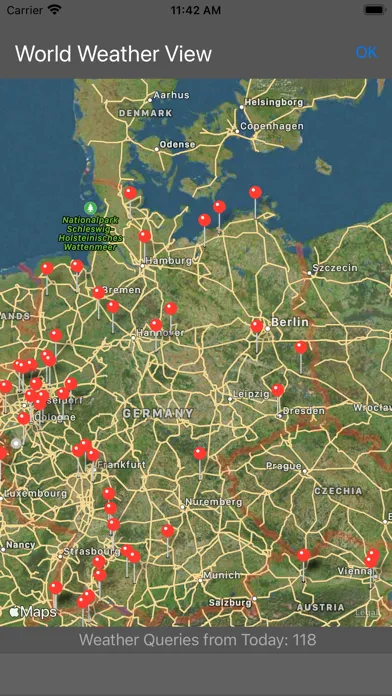Select the pin touching the Bremen label
392x696 pixels.
[x=99, y=293]
